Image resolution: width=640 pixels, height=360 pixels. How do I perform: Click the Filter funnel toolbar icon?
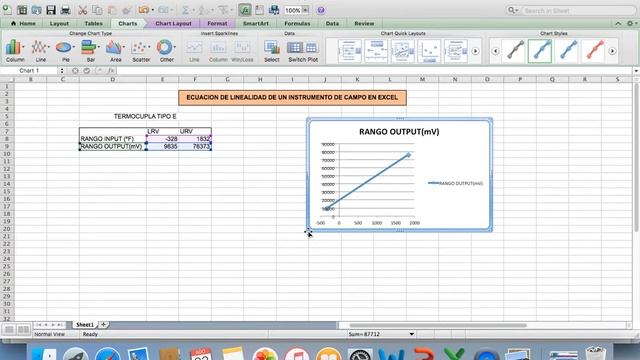223,10
